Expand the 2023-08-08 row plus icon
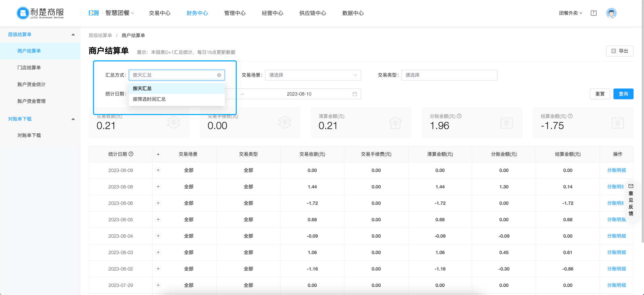 tap(158, 187)
